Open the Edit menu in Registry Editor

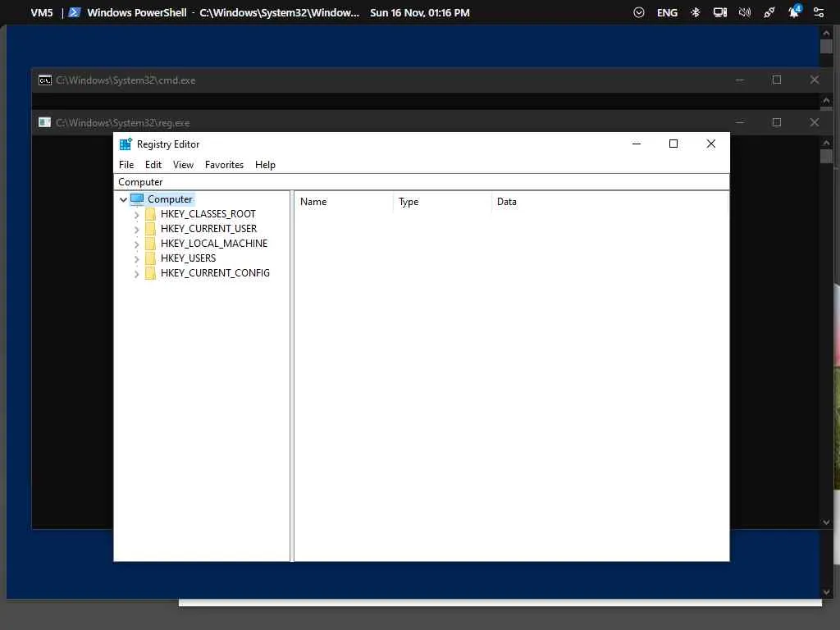153,164
